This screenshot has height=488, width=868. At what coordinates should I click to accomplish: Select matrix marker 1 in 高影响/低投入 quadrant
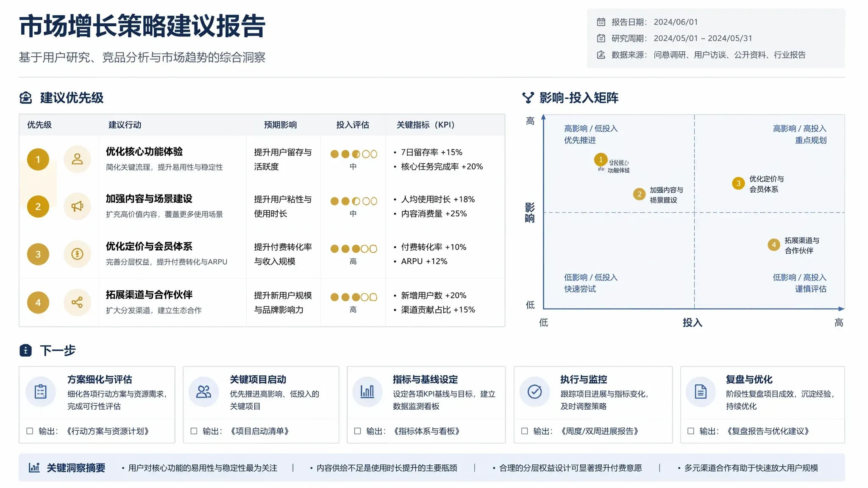pyautogui.click(x=601, y=160)
